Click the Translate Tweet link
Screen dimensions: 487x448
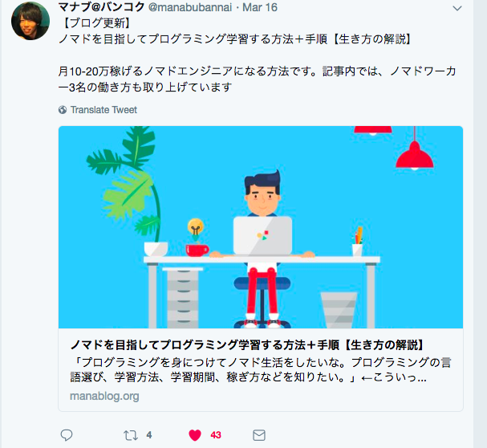coord(103,110)
